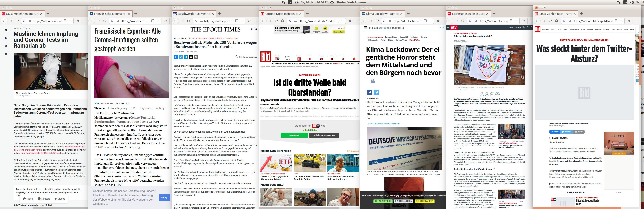Toggle reader view in heute.at window
644x209 pixels.
click(65, 21)
